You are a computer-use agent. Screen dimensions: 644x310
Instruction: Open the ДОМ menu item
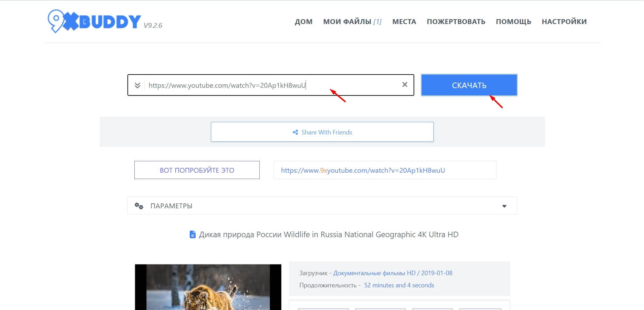tap(304, 22)
